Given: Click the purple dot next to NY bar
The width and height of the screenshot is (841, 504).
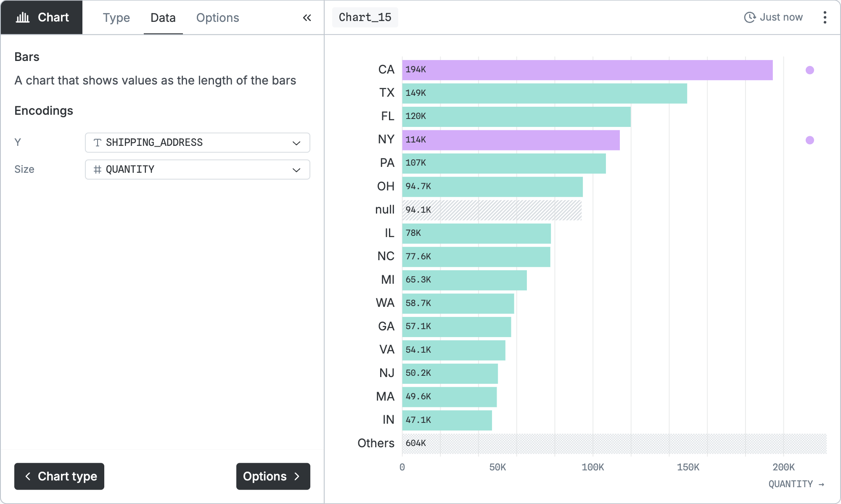Looking at the screenshot, I should click(809, 140).
